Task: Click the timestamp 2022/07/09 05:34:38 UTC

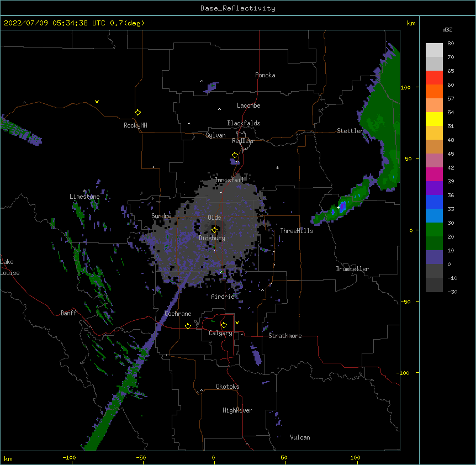Action: tap(55, 23)
